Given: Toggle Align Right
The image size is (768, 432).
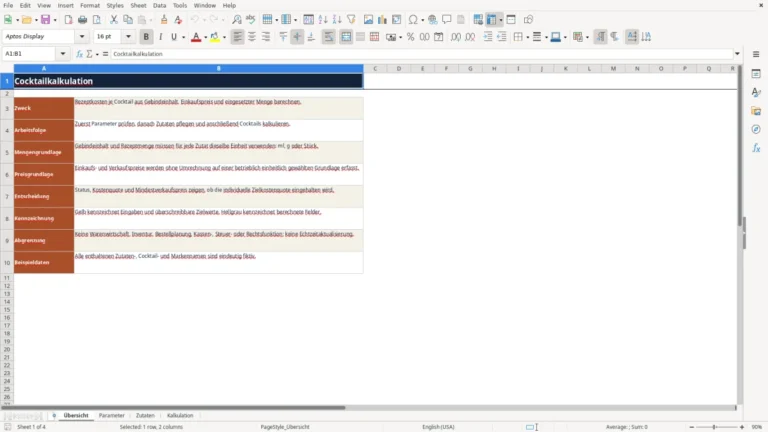Looking at the screenshot, I should tap(266, 37).
